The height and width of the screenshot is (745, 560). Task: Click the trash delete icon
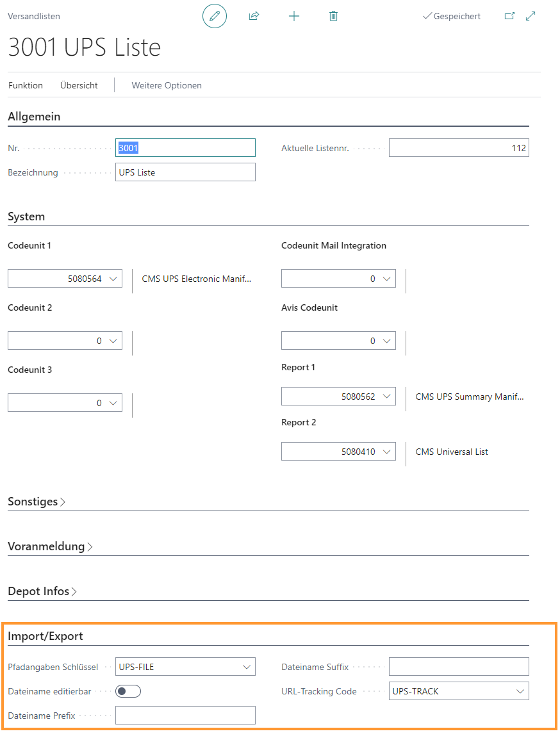[333, 16]
